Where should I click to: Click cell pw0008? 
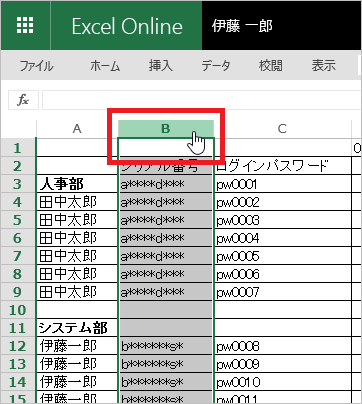pos(283,346)
